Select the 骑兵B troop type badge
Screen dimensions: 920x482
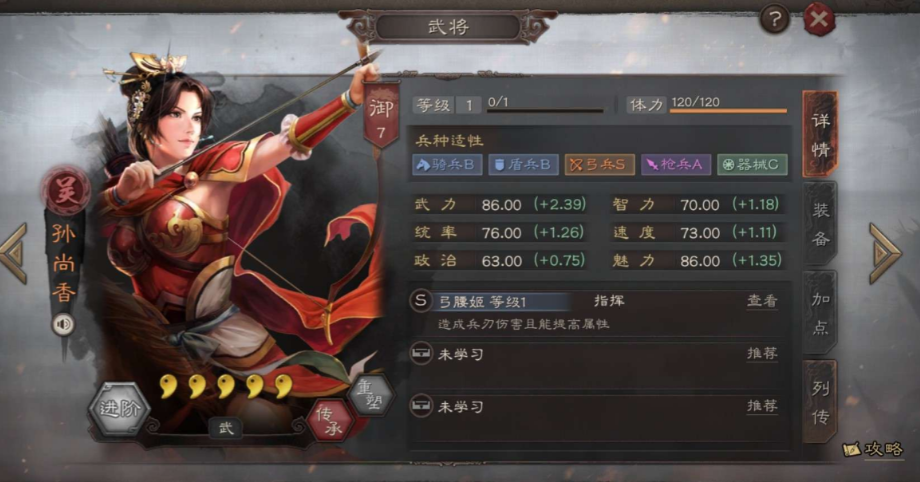coord(448,165)
